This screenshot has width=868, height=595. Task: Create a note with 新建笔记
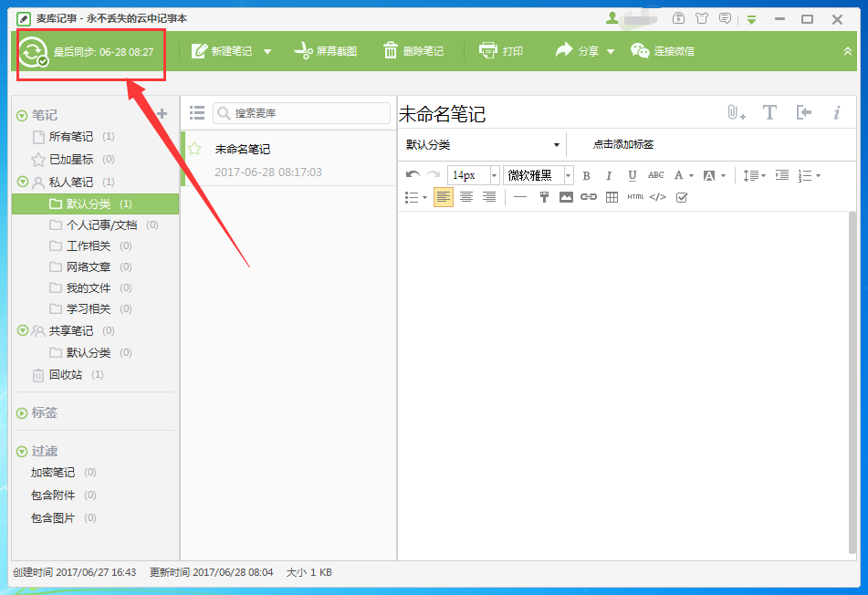click(x=222, y=51)
